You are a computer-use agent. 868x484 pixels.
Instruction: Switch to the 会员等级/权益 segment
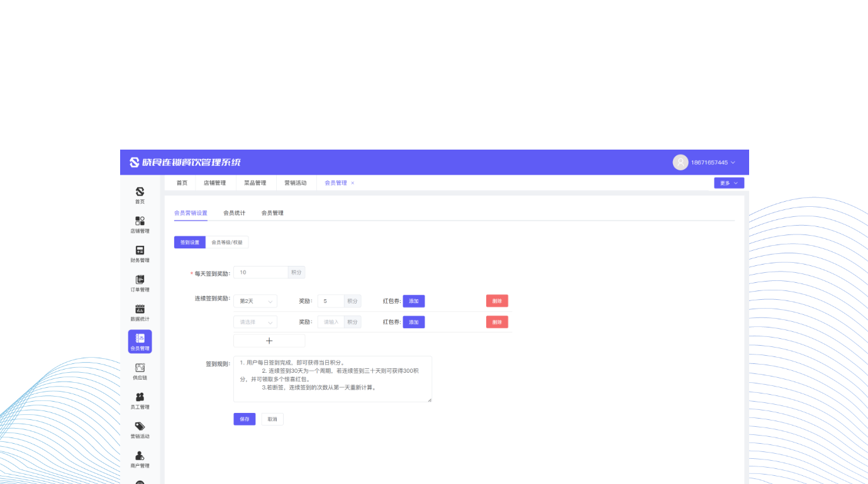point(226,242)
